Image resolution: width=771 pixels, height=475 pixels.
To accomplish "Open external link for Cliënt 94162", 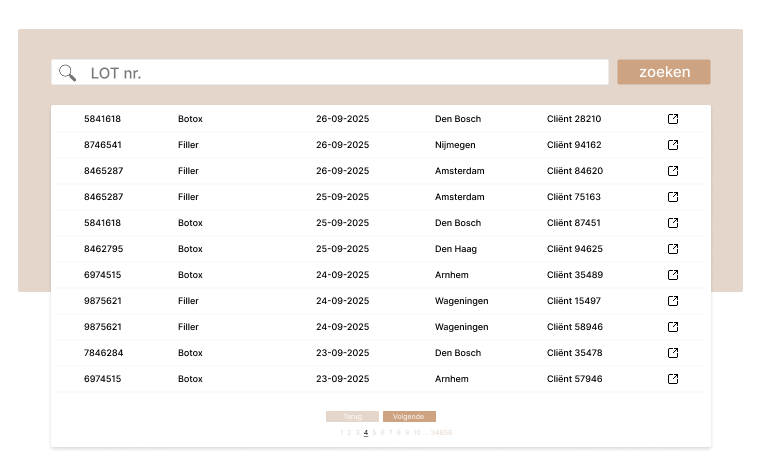I will (673, 145).
